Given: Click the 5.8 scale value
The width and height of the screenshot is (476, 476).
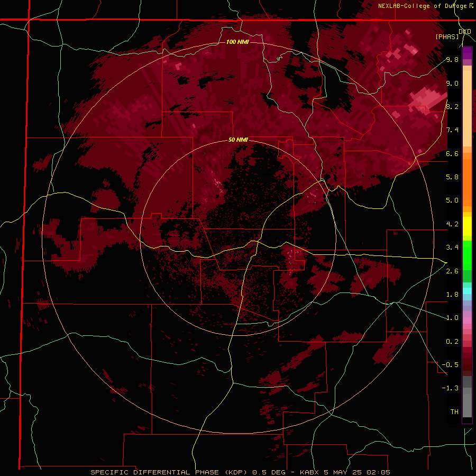Looking at the screenshot, I should click(x=452, y=177).
